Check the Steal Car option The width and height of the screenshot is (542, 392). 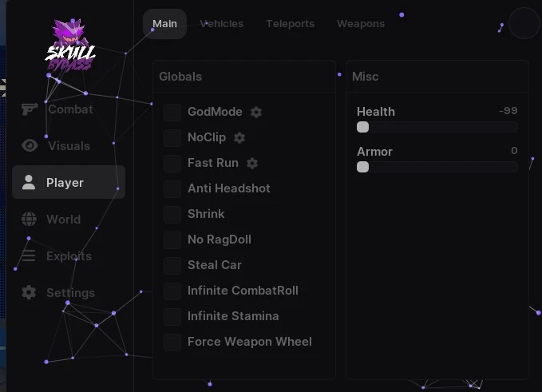172,266
